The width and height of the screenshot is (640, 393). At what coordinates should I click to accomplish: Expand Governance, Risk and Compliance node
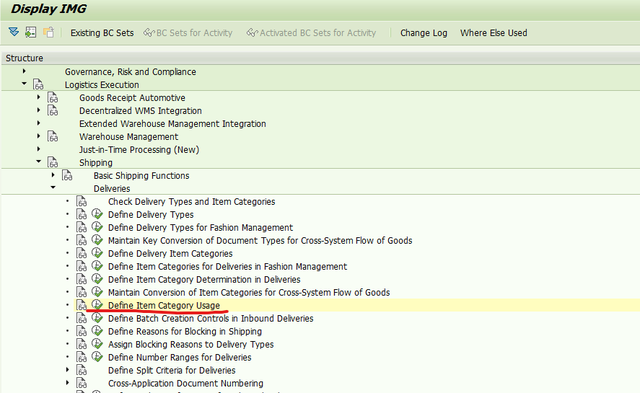(24, 71)
